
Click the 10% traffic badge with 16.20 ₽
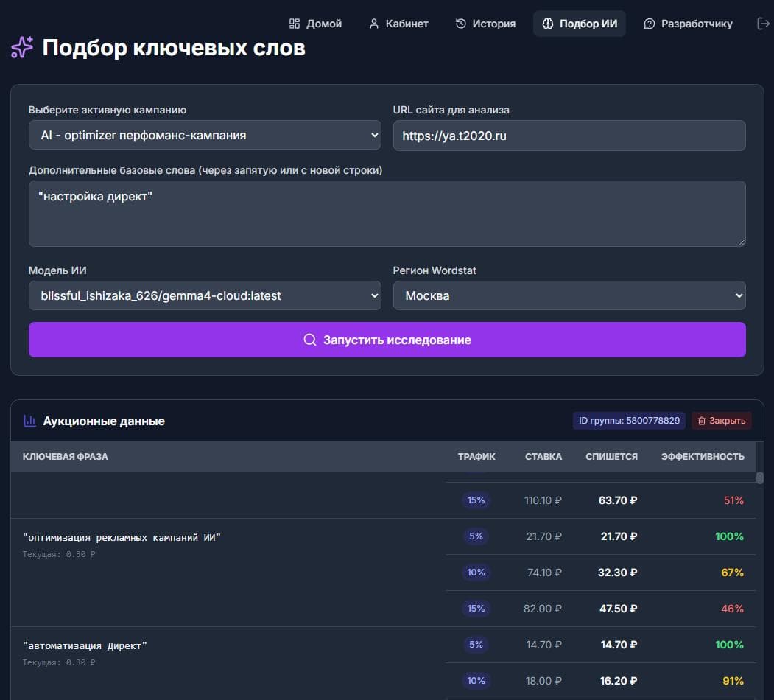pyautogui.click(x=476, y=680)
